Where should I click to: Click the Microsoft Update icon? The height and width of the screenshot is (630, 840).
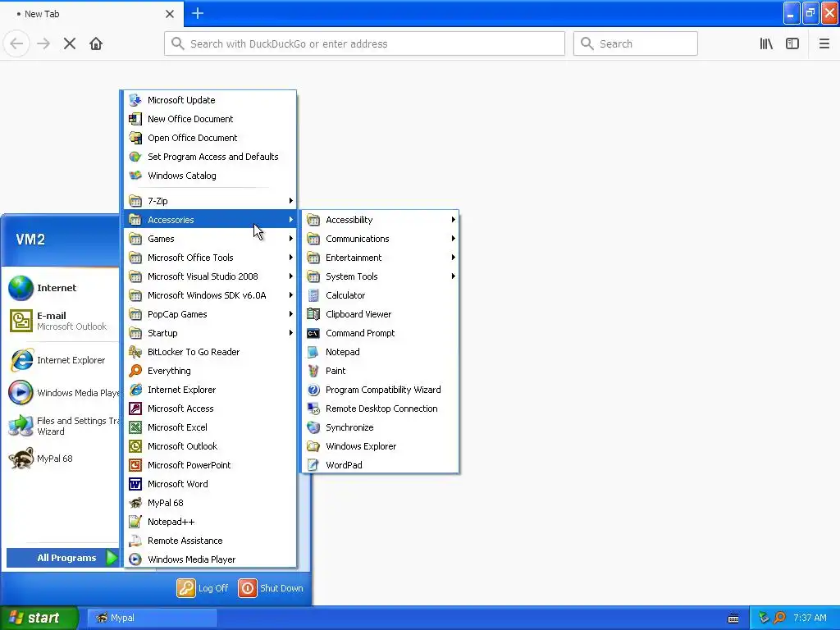[x=135, y=99]
